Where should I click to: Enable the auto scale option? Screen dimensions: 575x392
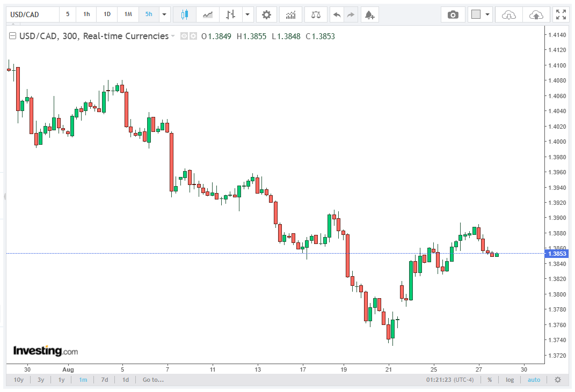[534, 380]
